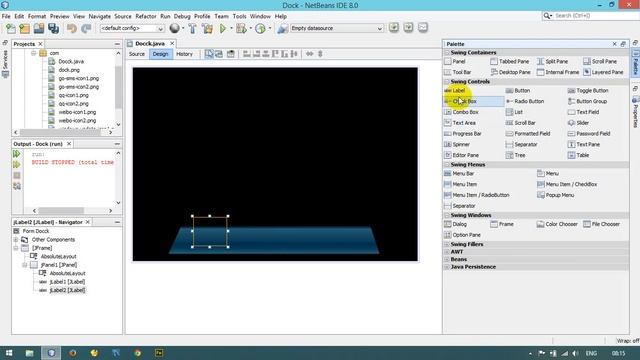Open the Navigate menu
Viewport: 640px width, 360px height.
point(100,16)
